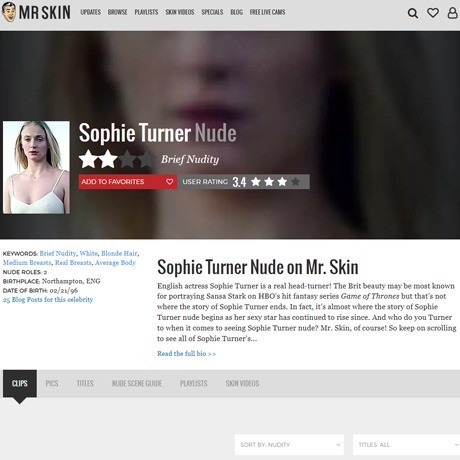
Task: Click the Date of Birth 02/21/96 text
Action: tap(40, 290)
